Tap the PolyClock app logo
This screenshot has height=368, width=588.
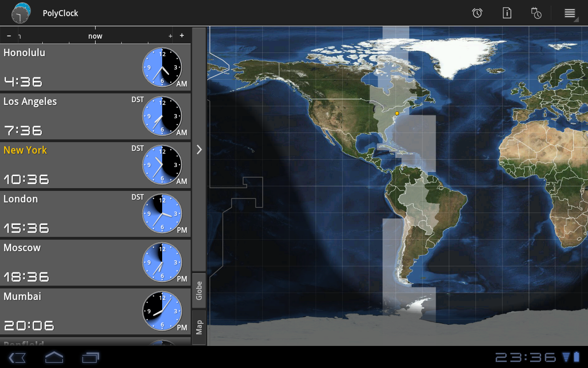point(21,13)
